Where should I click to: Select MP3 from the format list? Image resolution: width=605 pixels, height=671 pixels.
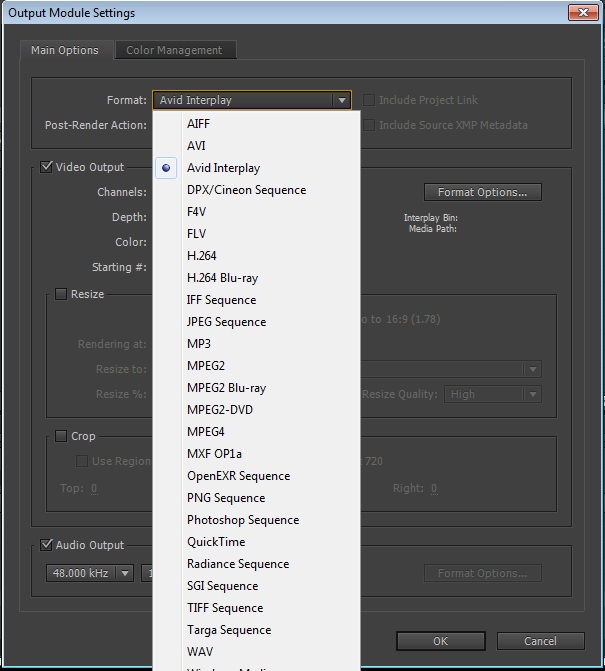click(x=256, y=344)
